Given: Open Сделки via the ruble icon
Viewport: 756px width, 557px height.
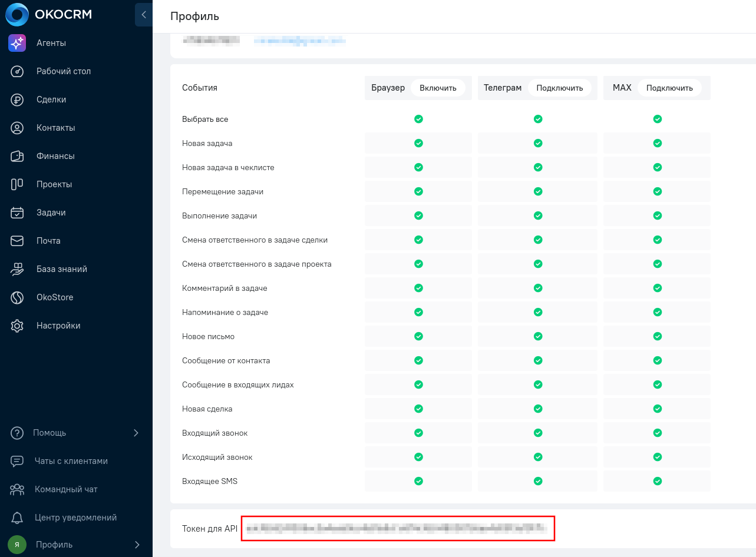Looking at the screenshot, I should coord(17,100).
